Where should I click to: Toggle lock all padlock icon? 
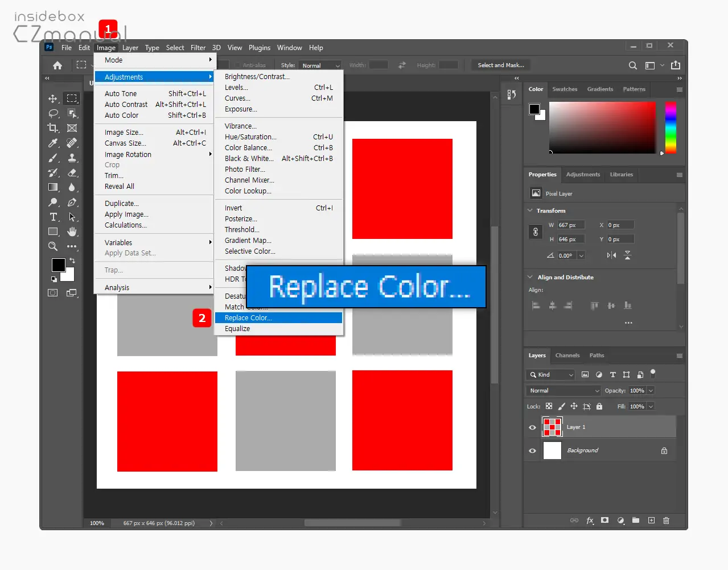[599, 406]
